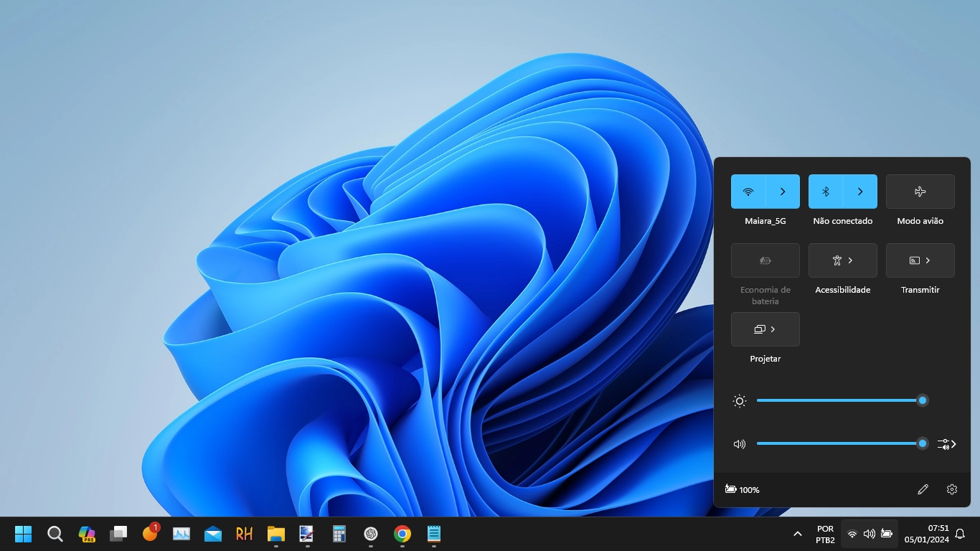This screenshot has height=551, width=980.
Task: Open File Explorer from the taskbar
Action: click(x=276, y=534)
